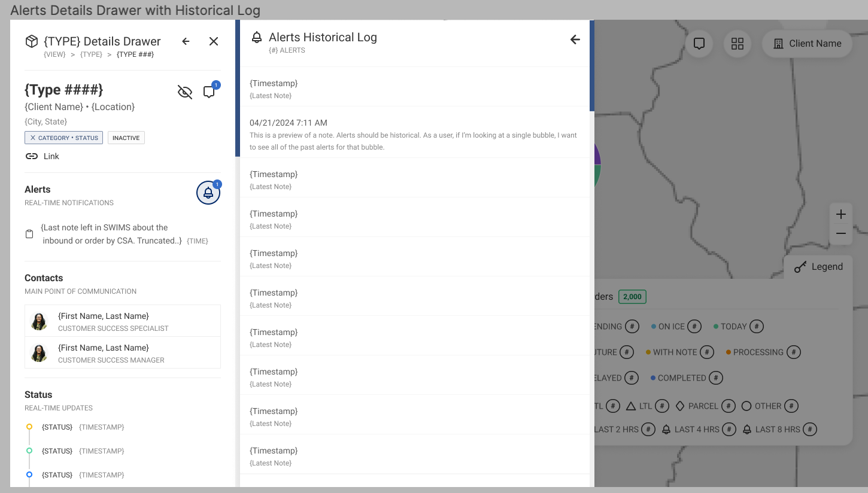868x493 pixels.
Task: Open the map chat bubble button
Action: pos(699,44)
